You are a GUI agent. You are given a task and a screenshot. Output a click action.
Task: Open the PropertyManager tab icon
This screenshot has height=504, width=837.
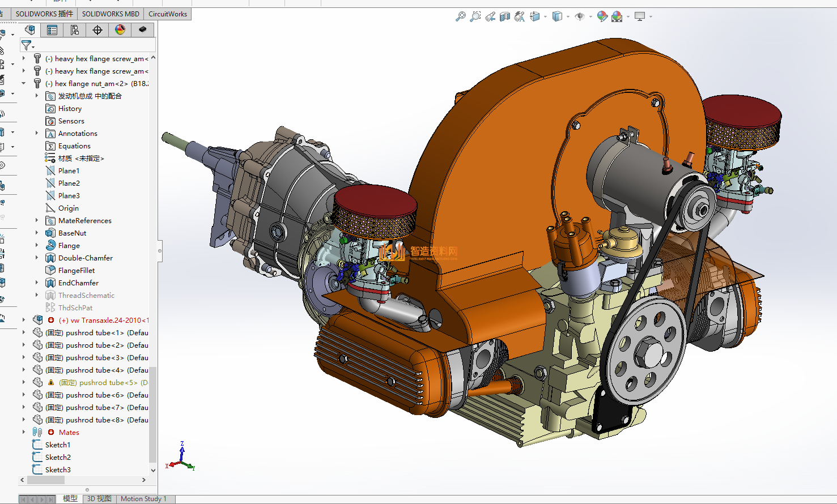click(x=52, y=30)
